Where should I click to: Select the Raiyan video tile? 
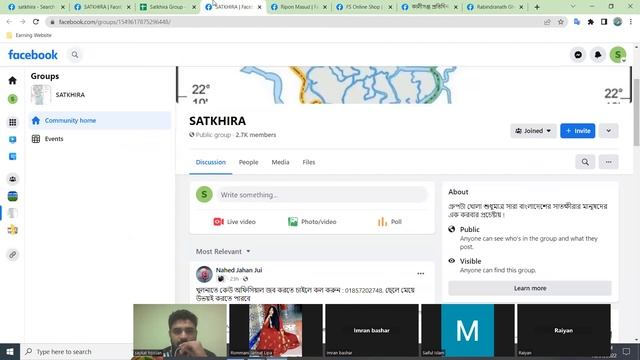(564, 330)
